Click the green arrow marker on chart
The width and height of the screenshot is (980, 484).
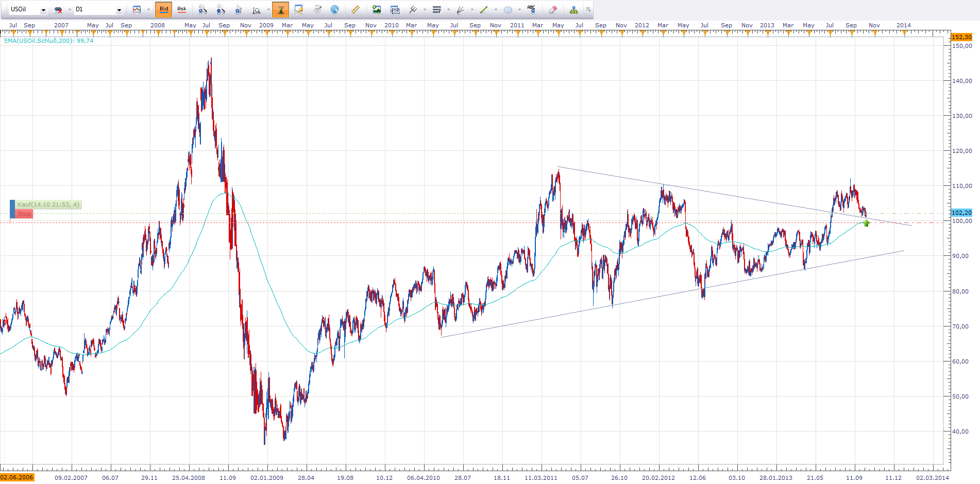click(x=866, y=223)
